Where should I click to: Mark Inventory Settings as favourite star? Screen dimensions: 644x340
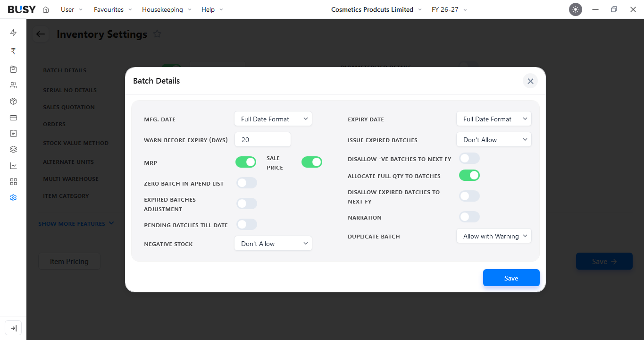click(158, 34)
